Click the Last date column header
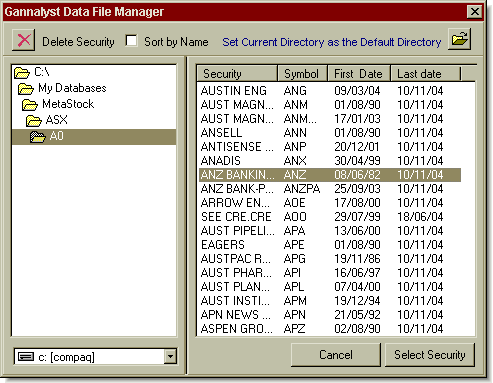This screenshot has height=383, width=493. pyautogui.click(x=425, y=73)
